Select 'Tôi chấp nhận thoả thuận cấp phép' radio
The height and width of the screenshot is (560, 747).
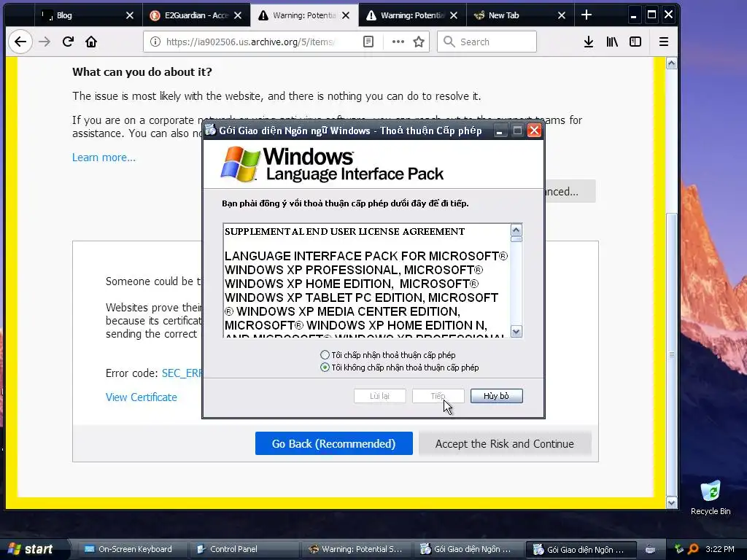[325, 355]
